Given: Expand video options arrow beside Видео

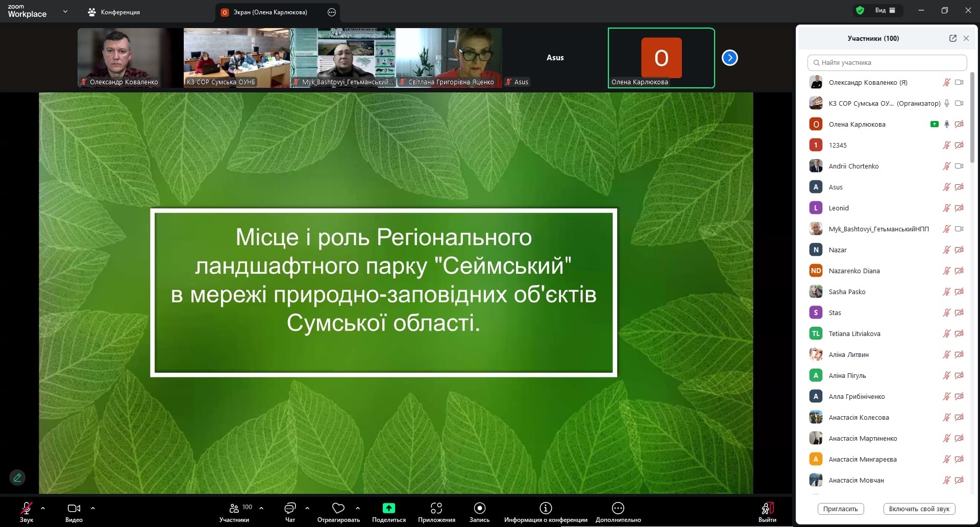Looking at the screenshot, I should coord(93,508).
